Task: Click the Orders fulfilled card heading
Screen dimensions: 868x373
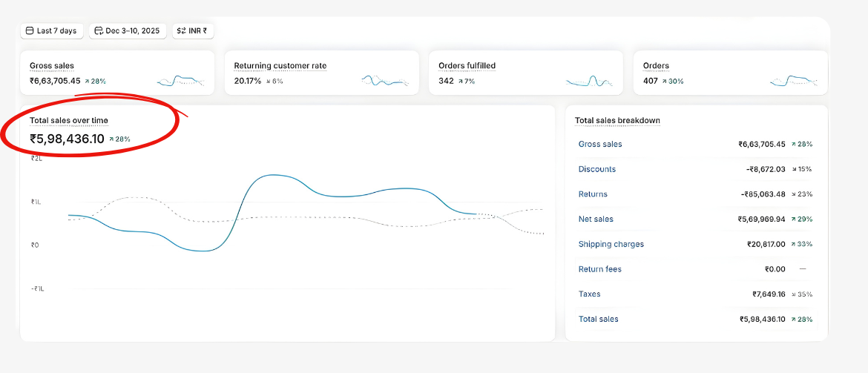Action: pyautogui.click(x=467, y=66)
